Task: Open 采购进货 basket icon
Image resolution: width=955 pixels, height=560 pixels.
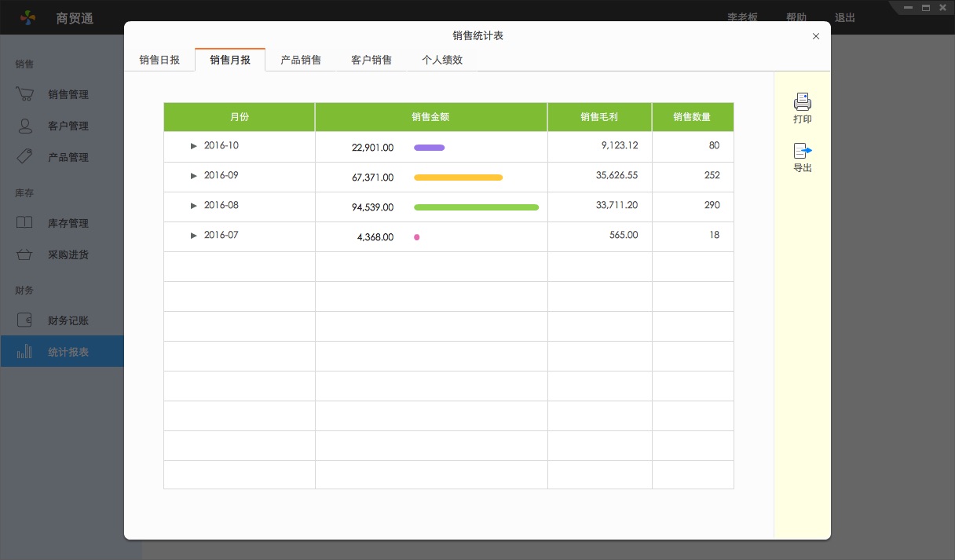Action: (x=24, y=254)
